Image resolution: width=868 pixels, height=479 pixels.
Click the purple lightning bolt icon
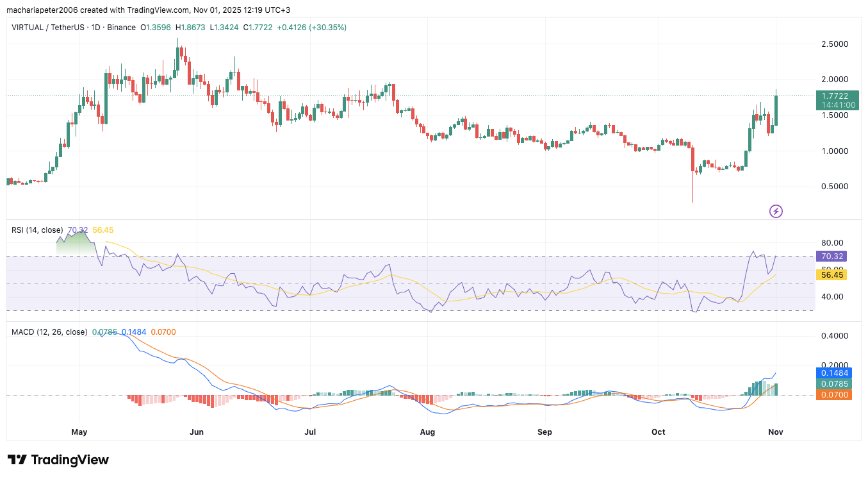[776, 211]
